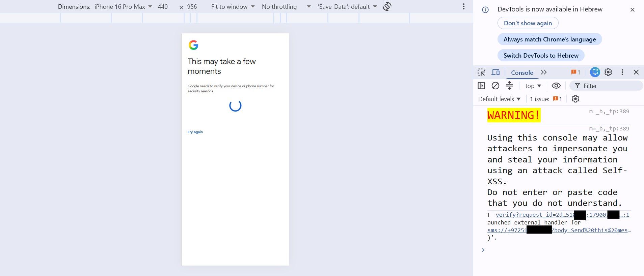The image size is (644, 276).
Task: Open the m=_b,_tp:389 link above Self-XSS message
Action: click(609, 128)
